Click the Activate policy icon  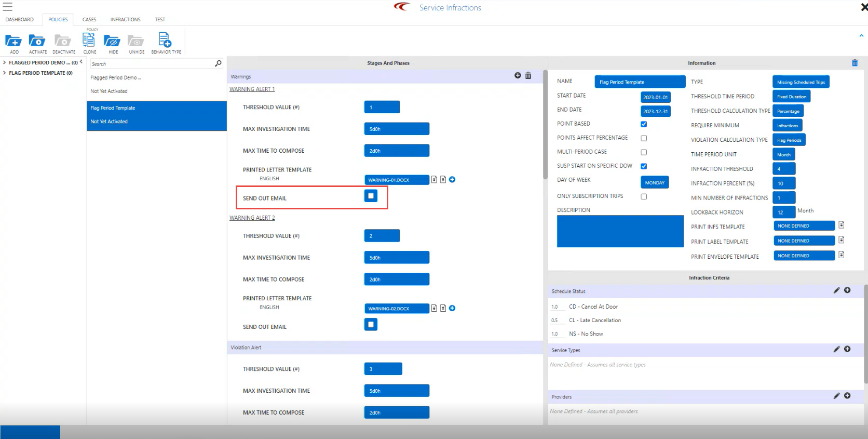pyautogui.click(x=37, y=41)
